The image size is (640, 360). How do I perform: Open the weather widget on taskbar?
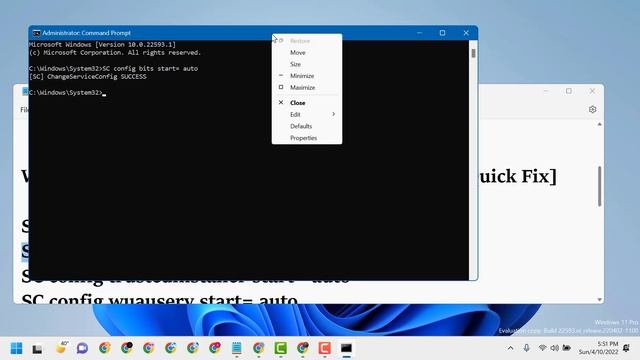[x=61, y=348]
